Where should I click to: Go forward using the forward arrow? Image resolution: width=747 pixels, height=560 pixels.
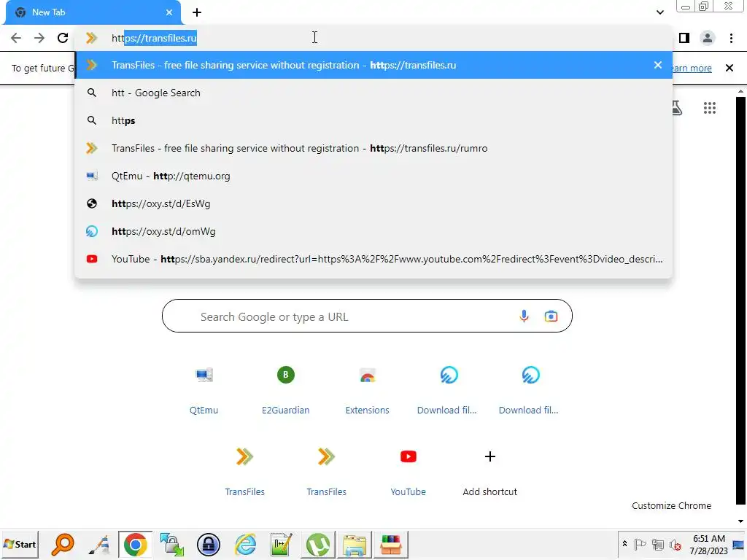click(39, 38)
